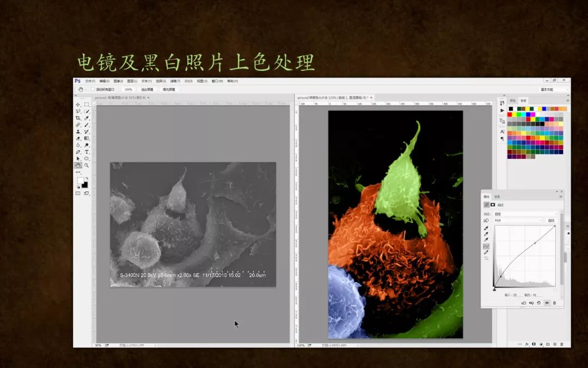Select the Hand tool in toolbox
The image size is (588, 368).
coord(78,165)
